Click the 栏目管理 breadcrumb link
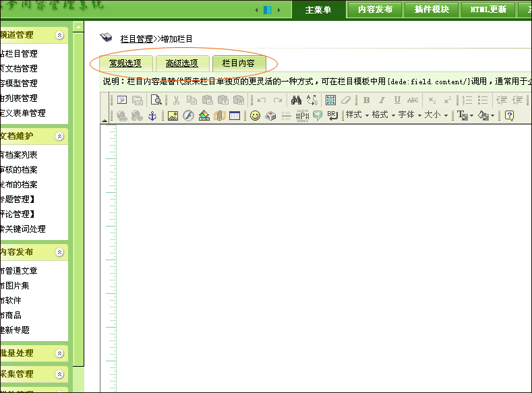532x393 pixels. [x=136, y=39]
